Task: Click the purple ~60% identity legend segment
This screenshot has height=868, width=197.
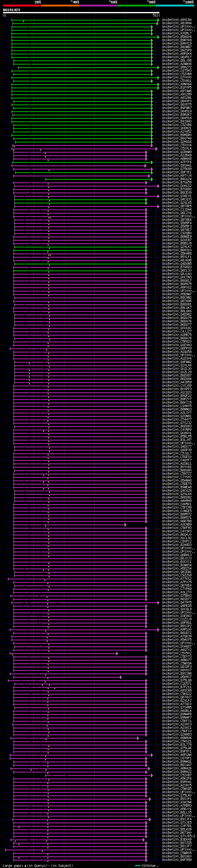Action: pos(99,5)
